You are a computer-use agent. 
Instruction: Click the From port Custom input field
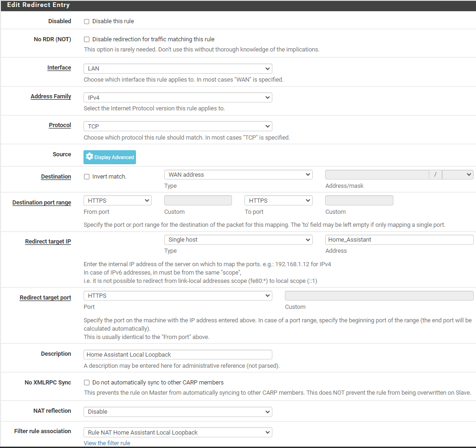pyautogui.click(x=198, y=201)
